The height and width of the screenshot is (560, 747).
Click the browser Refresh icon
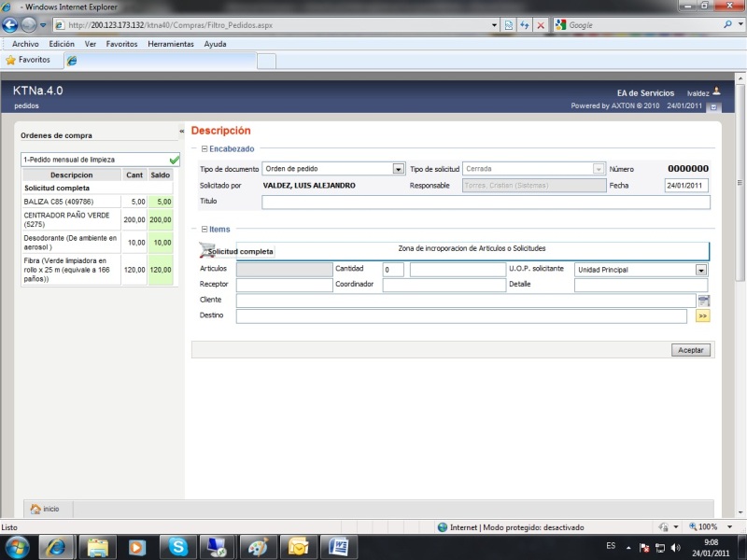pyautogui.click(x=525, y=25)
